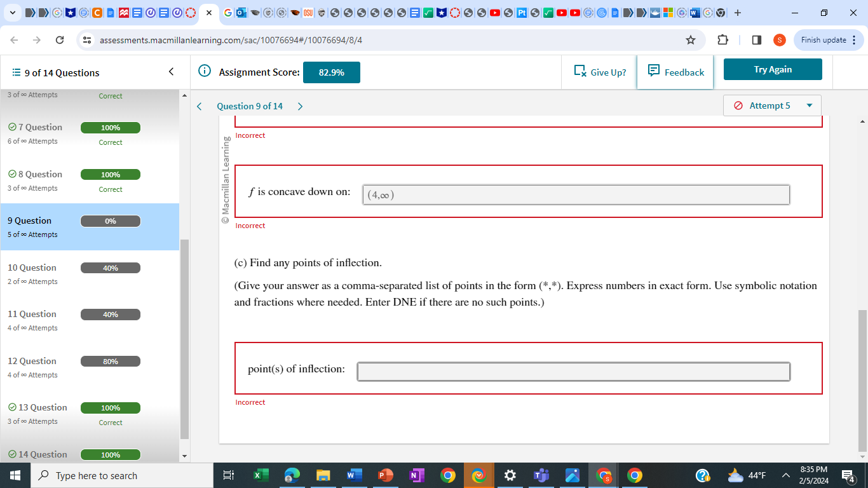868x488 pixels.
Task: Open the Feedback panel
Action: [675, 72]
